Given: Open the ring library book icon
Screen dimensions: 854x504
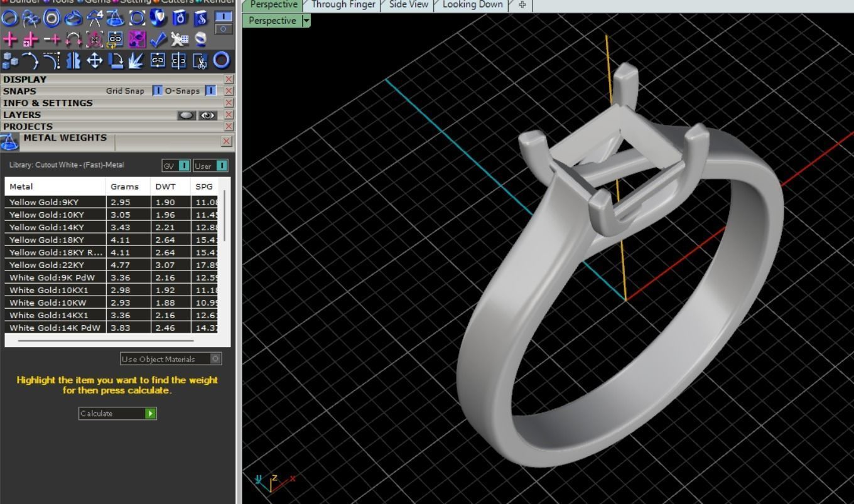Looking at the screenshot, I should [x=180, y=18].
